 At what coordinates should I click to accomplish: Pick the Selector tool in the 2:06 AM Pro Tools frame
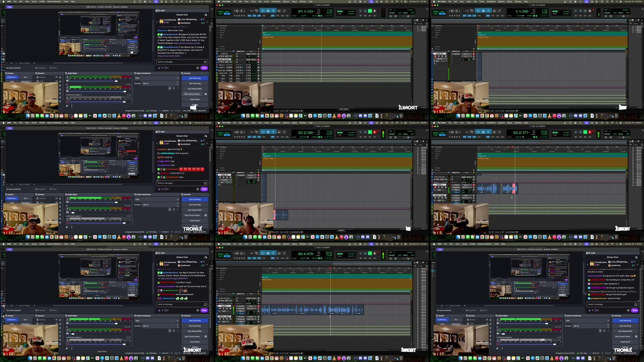pyautogui.click(x=268, y=132)
